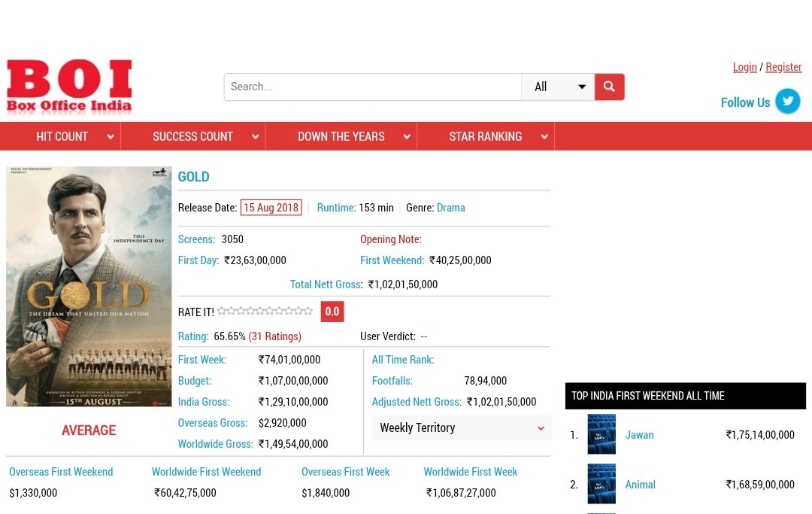Click the red 0.0 rating badge

tap(332, 312)
